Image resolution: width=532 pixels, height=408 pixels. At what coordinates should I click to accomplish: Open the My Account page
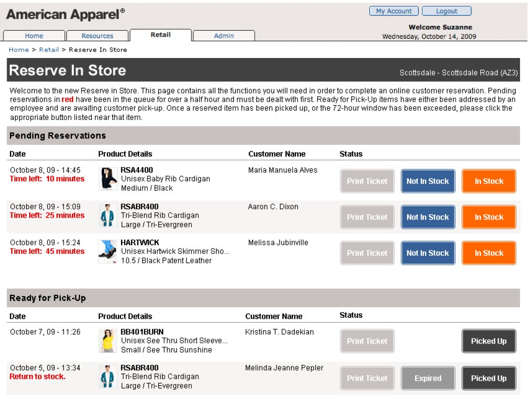click(x=394, y=11)
